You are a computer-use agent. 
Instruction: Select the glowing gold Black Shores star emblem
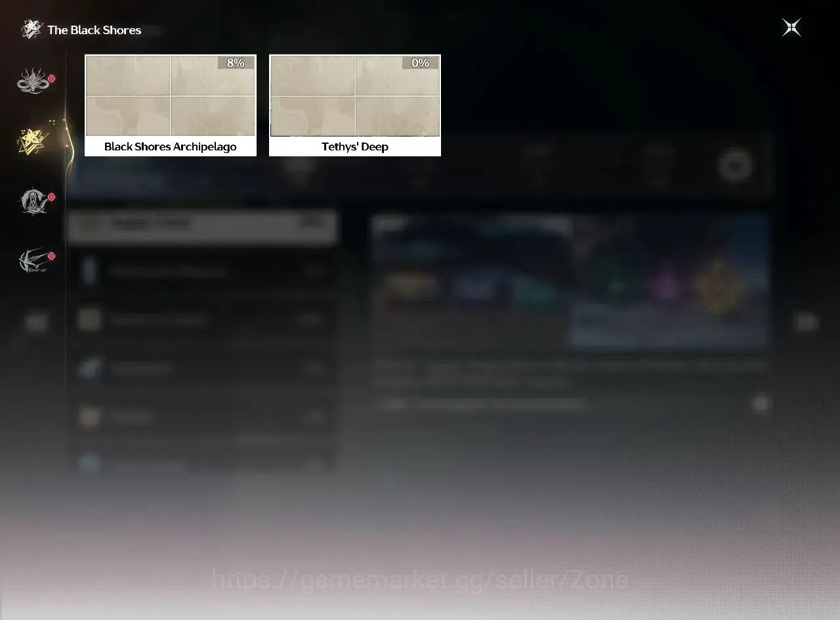[31, 141]
